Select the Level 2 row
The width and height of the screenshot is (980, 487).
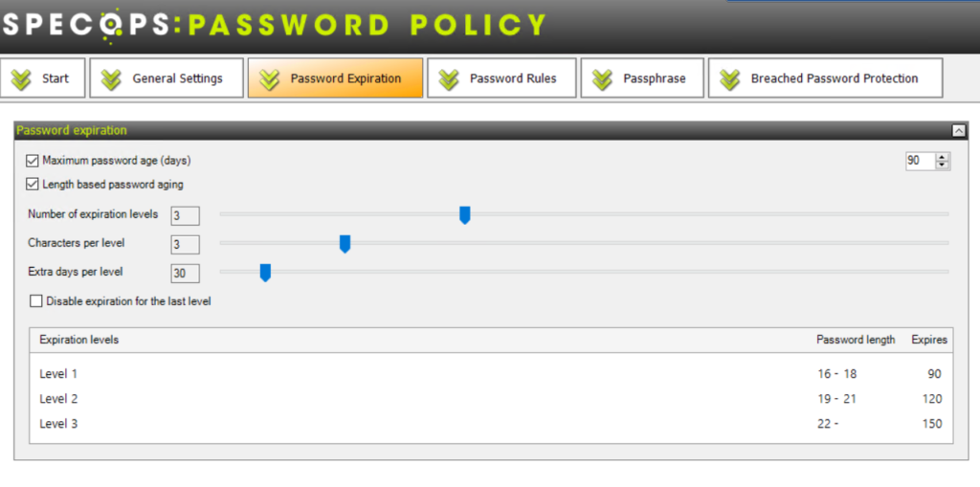pyautogui.click(x=491, y=399)
